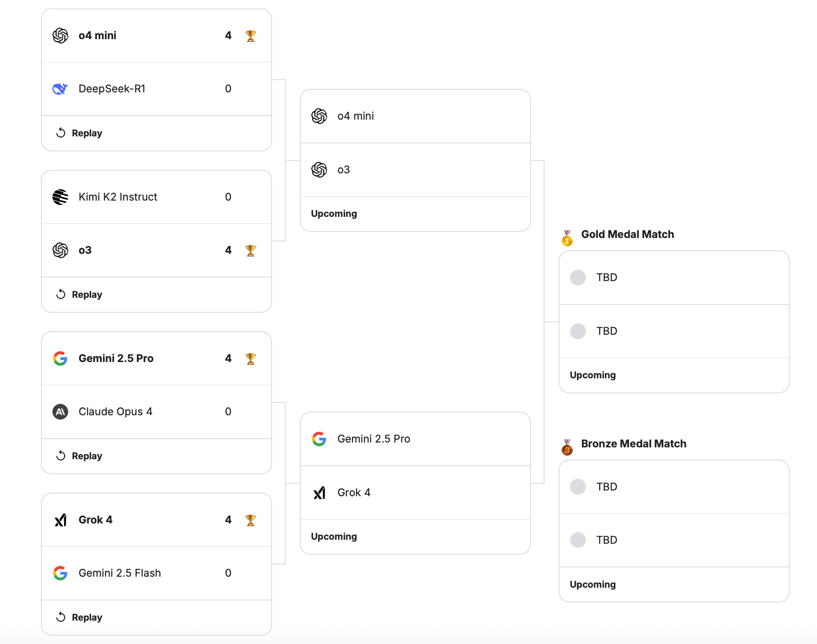Select DeepSeek-R1 name in quarterfinal

tap(112, 89)
